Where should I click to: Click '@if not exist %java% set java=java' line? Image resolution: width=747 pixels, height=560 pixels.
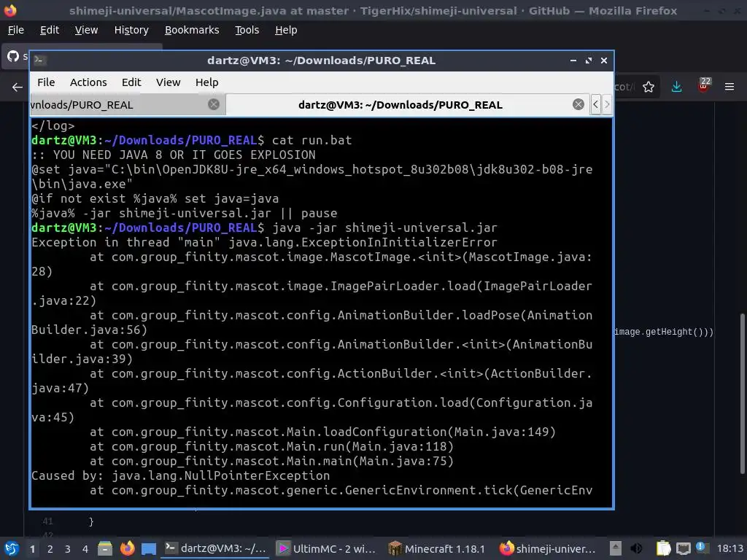[155, 198]
